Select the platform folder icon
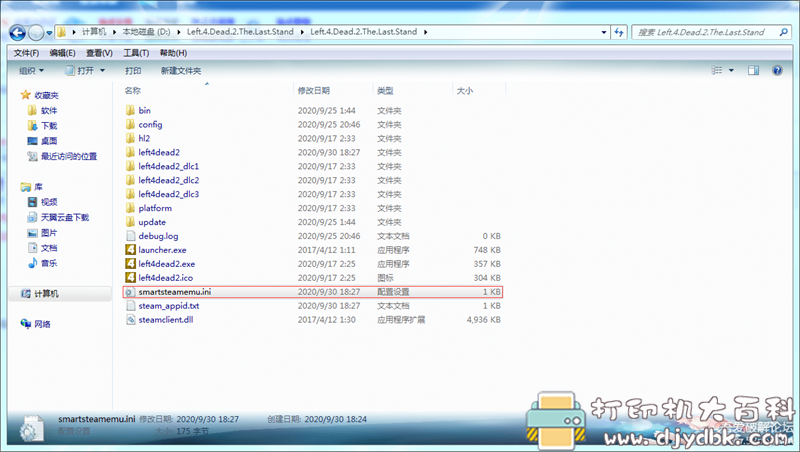 tap(130, 208)
